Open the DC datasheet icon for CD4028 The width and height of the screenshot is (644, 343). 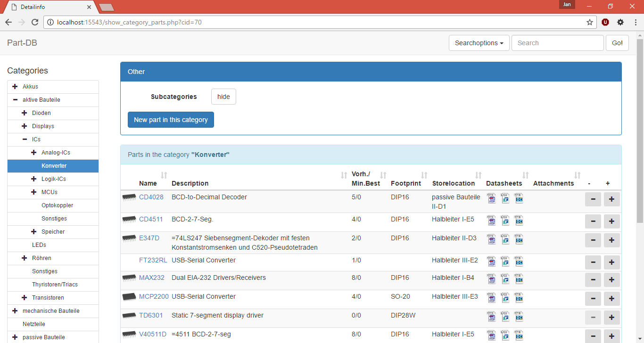(x=519, y=198)
